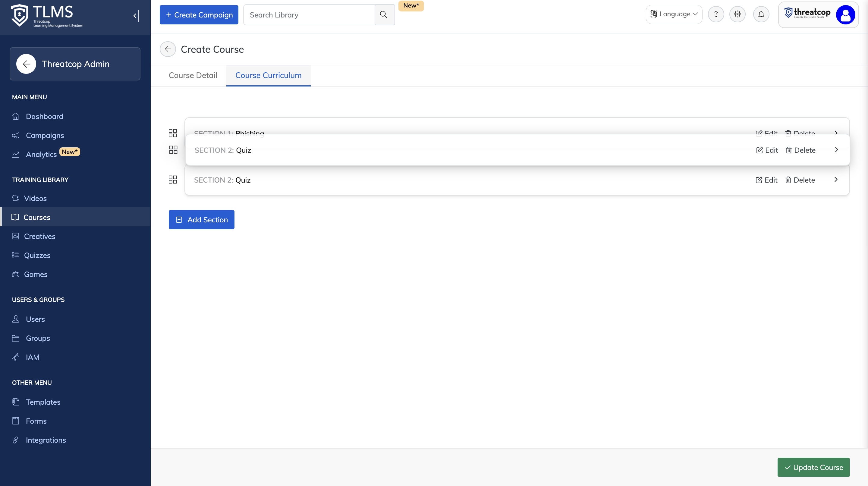Switch to the Course Detail tab
Screen dimensions: 868x486
click(x=193, y=75)
